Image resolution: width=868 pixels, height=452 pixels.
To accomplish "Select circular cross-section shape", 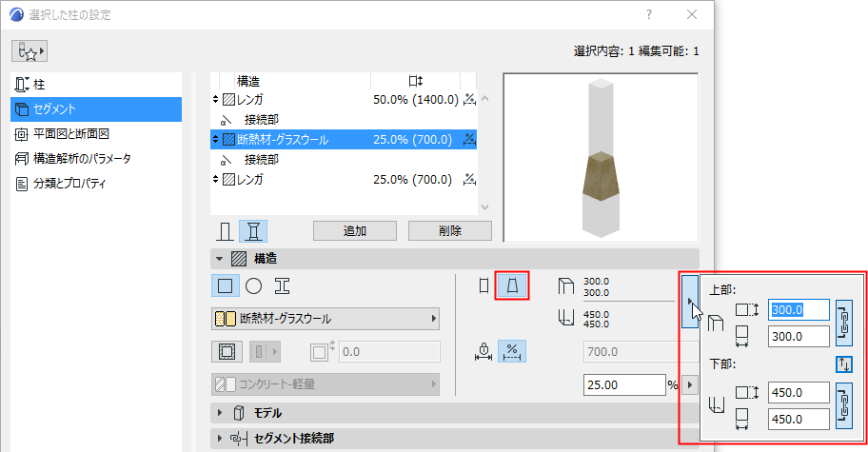I will [253, 286].
